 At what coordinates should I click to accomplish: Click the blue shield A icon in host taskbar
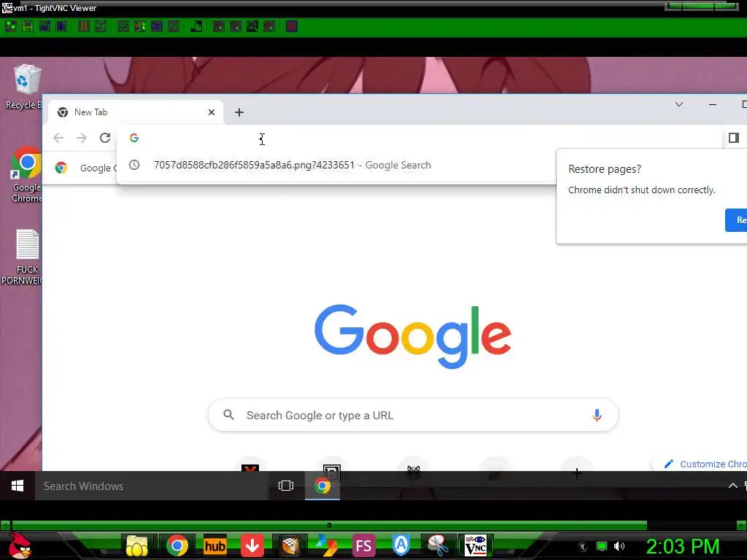tap(401, 545)
